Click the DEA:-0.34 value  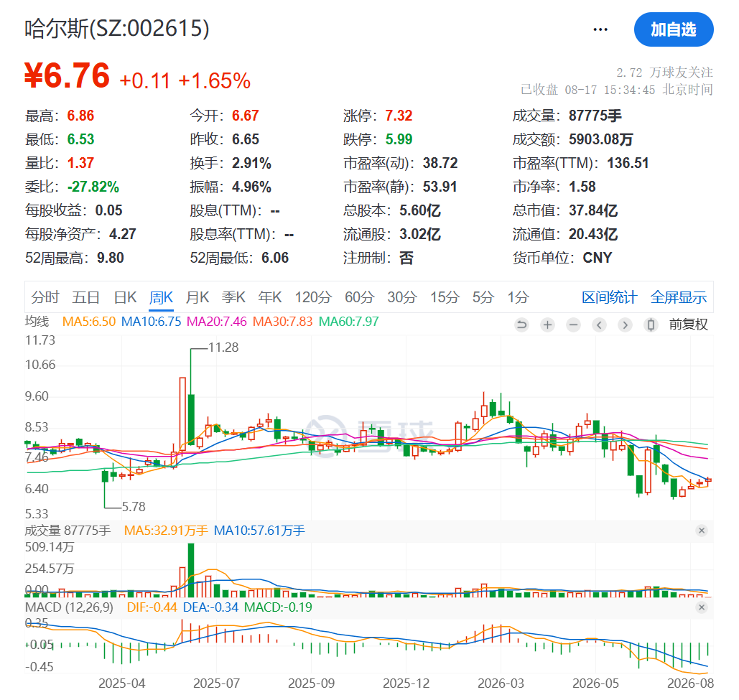click(x=210, y=607)
